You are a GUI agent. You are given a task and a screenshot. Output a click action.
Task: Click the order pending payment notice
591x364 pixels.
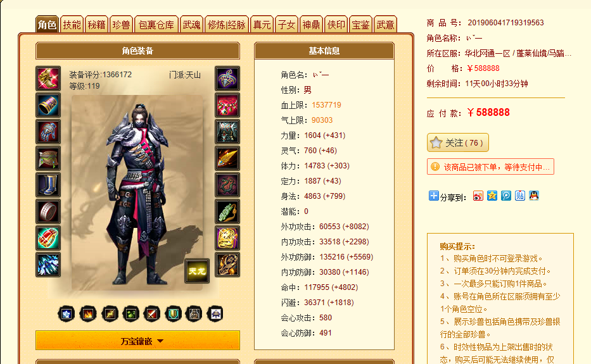pyautogui.click(x=490, y=167)
